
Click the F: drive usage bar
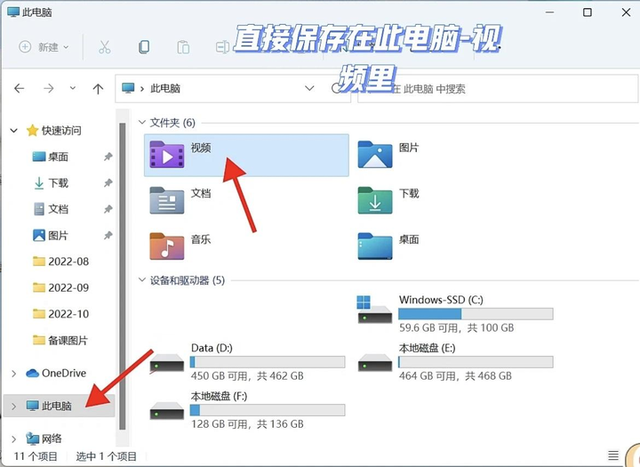(x=267, y=410)
